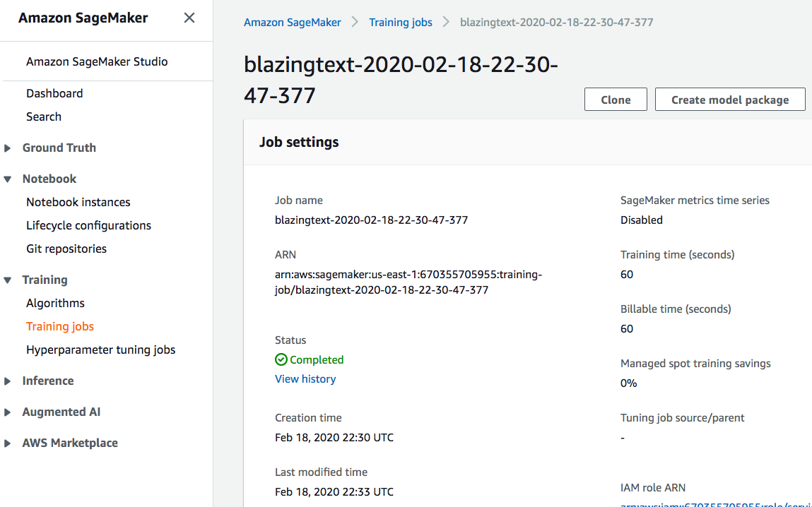Click Create model package button
This screenshot has width=812, height=507.
point(730,100)
